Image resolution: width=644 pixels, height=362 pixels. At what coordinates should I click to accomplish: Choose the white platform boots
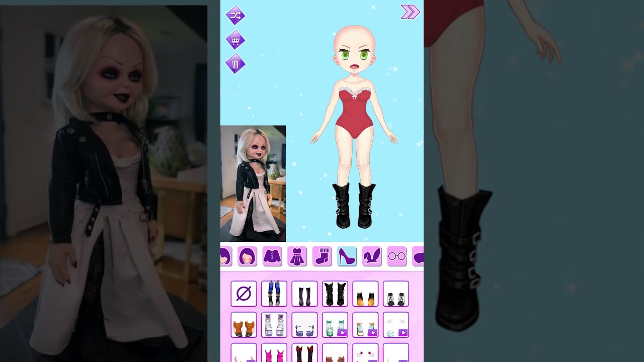tap(274, 325)
